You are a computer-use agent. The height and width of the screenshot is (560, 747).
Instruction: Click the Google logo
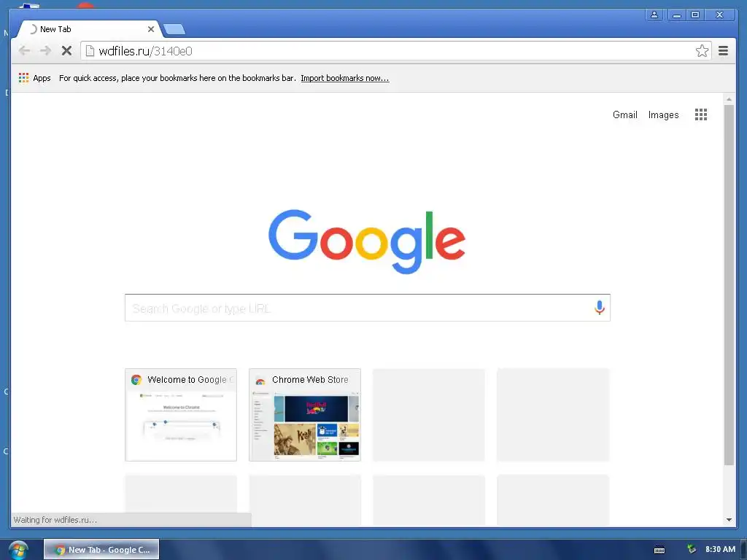(367, 241)
